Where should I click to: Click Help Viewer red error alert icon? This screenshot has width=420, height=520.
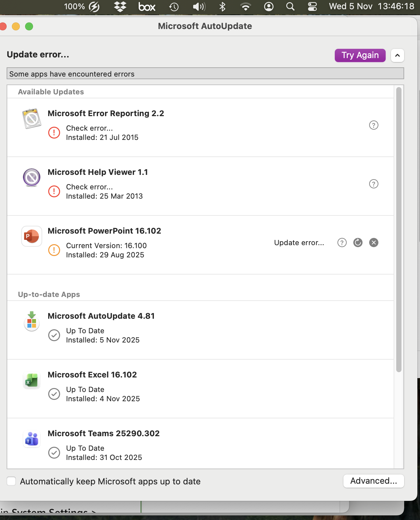[x=54, y=191]
